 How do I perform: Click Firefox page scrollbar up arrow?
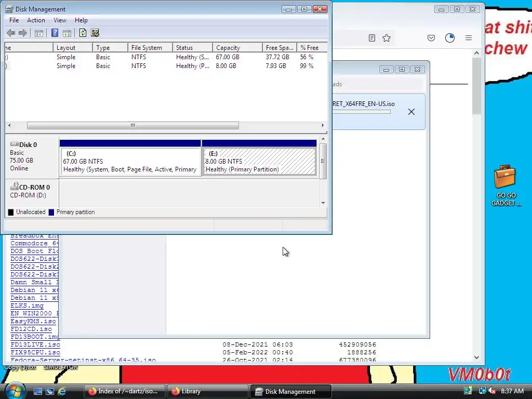[x=477, y=53]
